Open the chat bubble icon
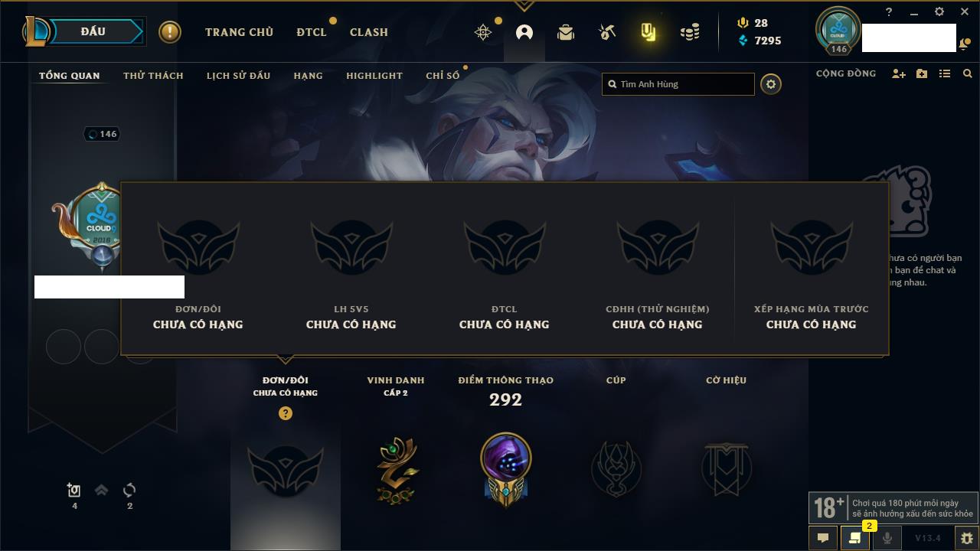This screenshot has width=980, height=551. click(x=823, y=538)
